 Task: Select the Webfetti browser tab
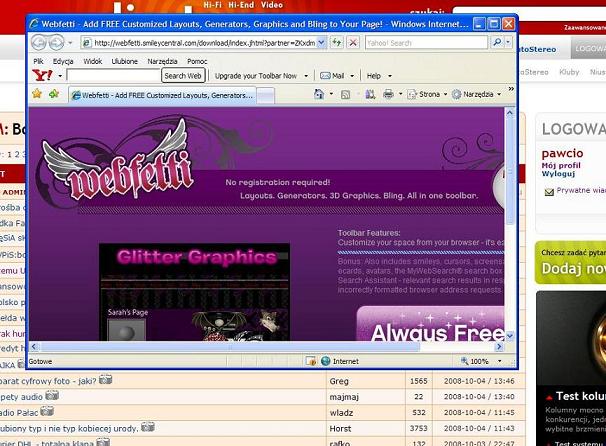[162, 95]
